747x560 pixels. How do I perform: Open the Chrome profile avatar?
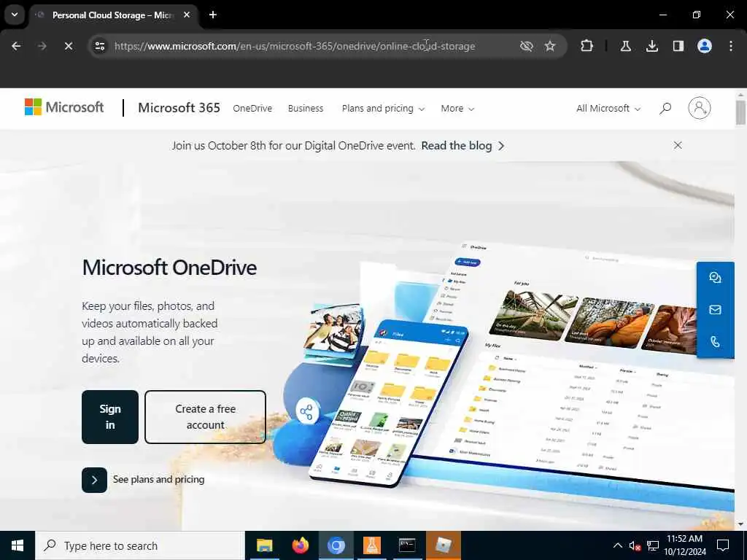pos(705,46)
